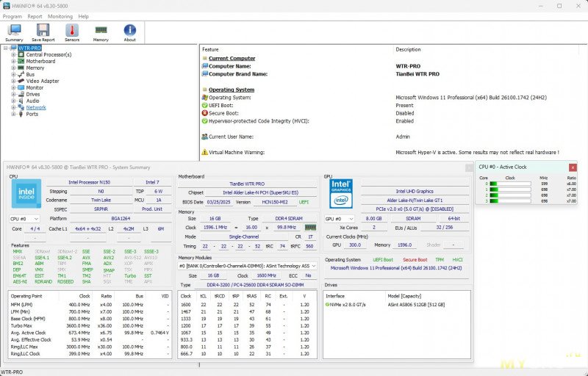Click the UEFI Boot green check icon
This screenshot has width=588, height=376.
tap(205, 105)
